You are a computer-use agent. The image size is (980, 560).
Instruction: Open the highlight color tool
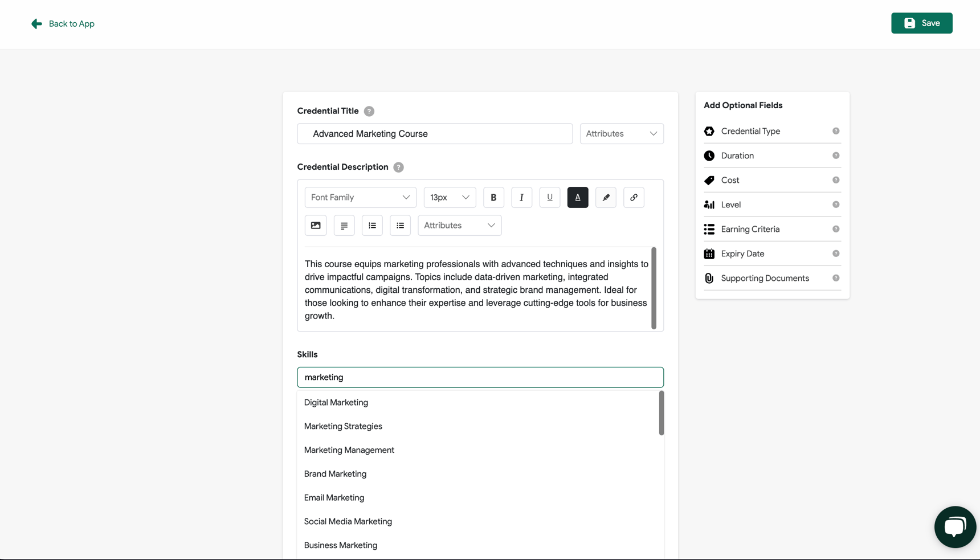click(x=606, y=197)
